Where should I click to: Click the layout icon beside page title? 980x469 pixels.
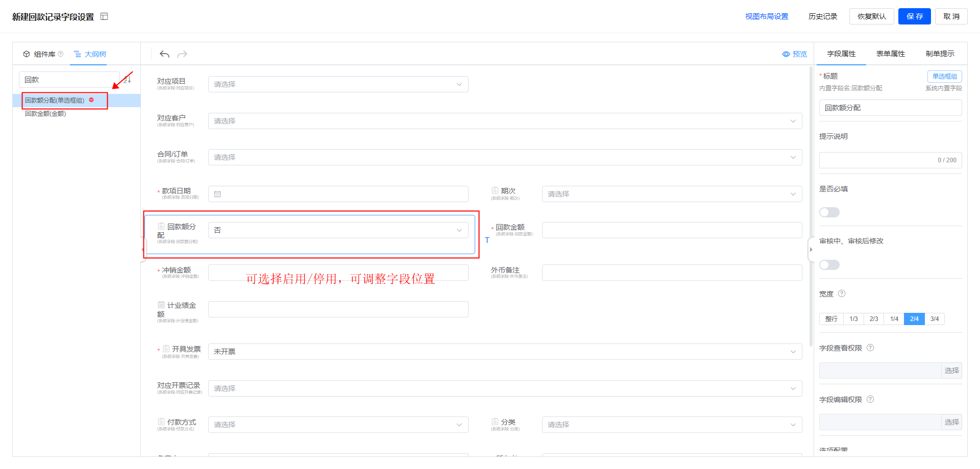point(104,17)
